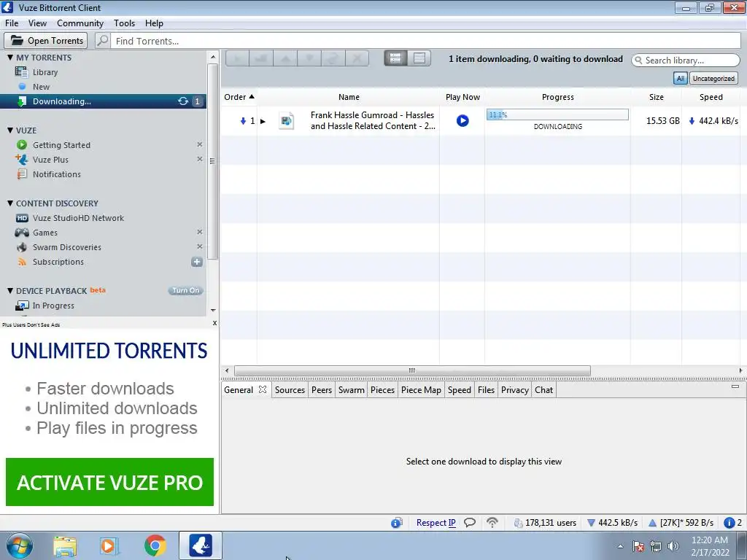Select the All category filter
Viewport: 747px width, 560px height.
pyautogui.click(x=681, y=78)
